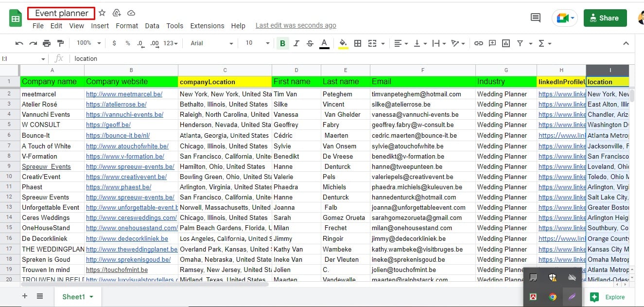Open the Format menu
Image resolution: width=644 pixels, height=307 pixels.
127,26
